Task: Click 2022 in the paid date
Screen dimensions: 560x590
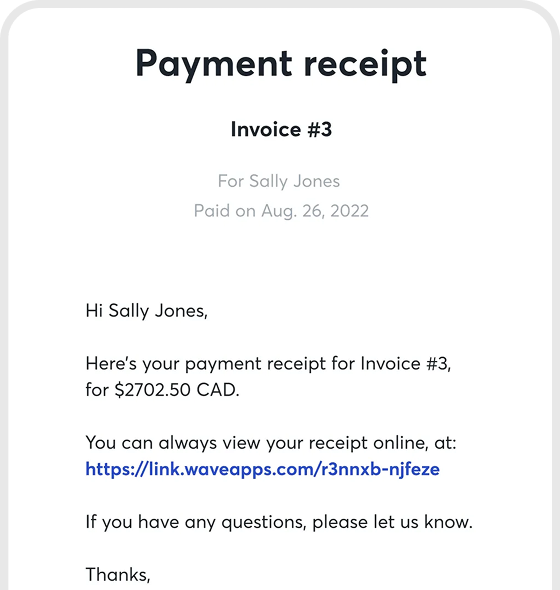Action: [349, 211]
